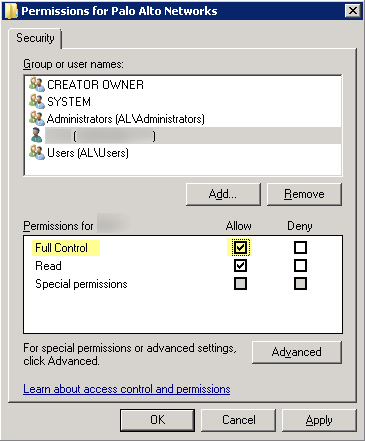
Task: Click the folder icon in the title bar
Action: tap(11, 11)
